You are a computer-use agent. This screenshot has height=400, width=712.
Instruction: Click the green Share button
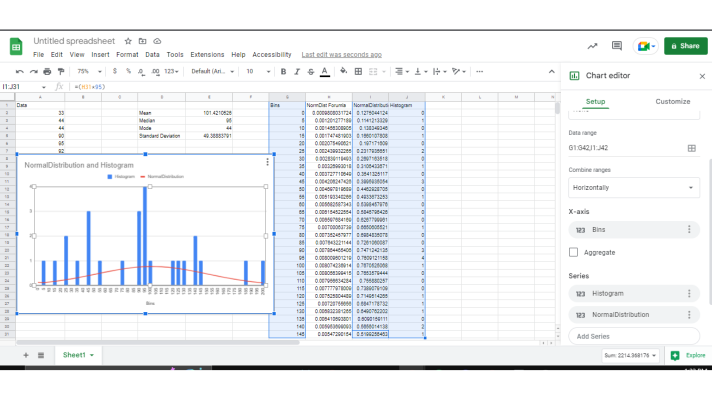point(686,46)
